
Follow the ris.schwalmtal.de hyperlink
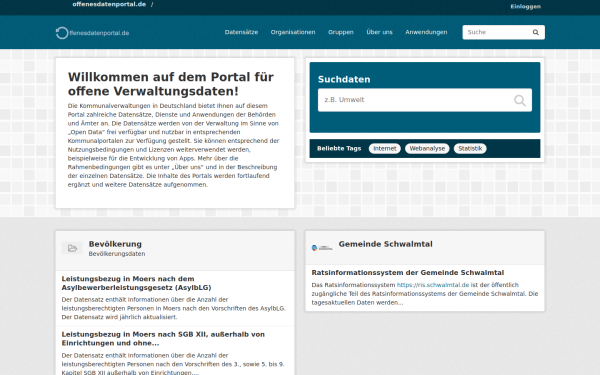click(x=433, y=285)
